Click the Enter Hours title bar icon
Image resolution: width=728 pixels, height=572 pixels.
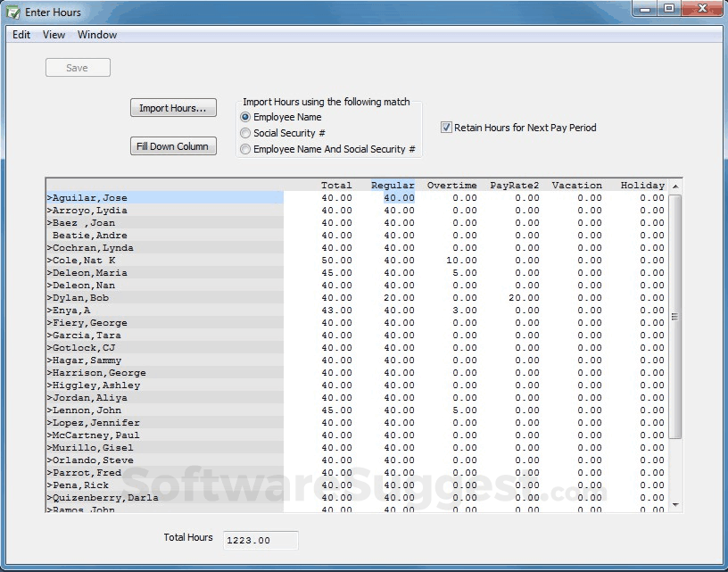click(12, 12)
